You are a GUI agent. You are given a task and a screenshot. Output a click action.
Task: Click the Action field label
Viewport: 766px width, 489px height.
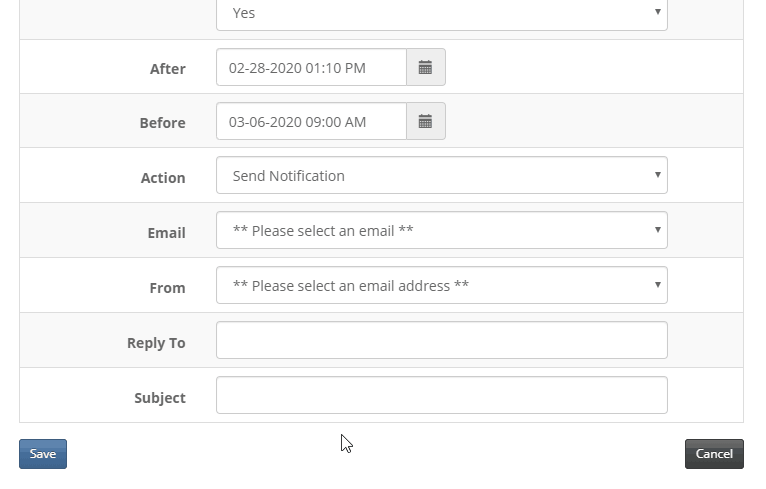pyautogui.click(x=163, y=178)
